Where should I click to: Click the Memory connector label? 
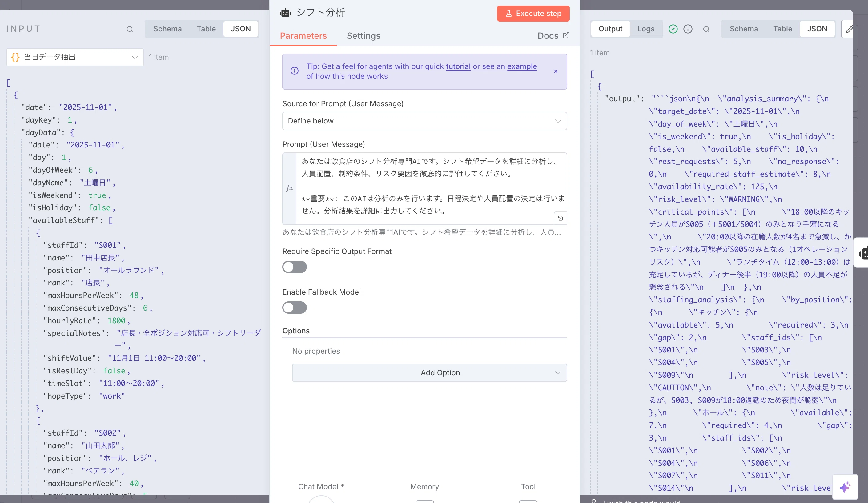tap(424, 486)
